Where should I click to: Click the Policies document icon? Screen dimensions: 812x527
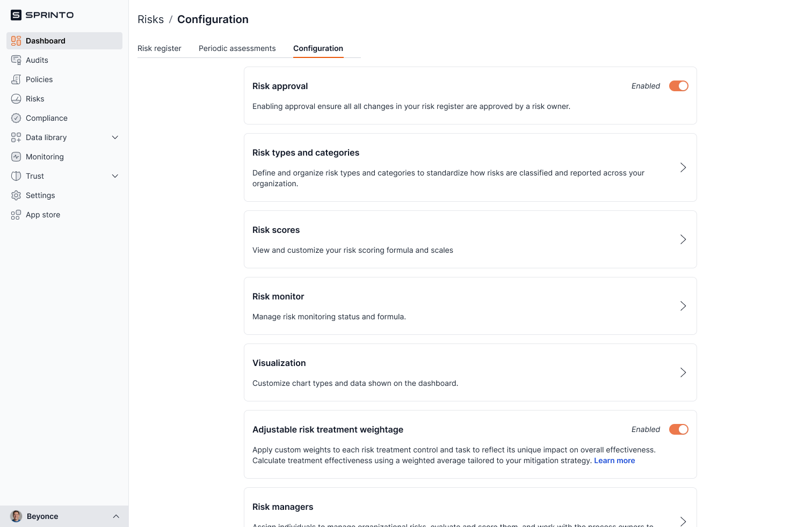coord(16,79)
